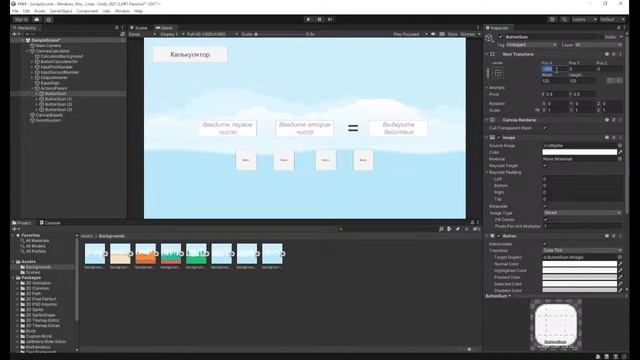Click the Image Color swatch
This screenshot has width=640, height=360.
coord(580,152)
